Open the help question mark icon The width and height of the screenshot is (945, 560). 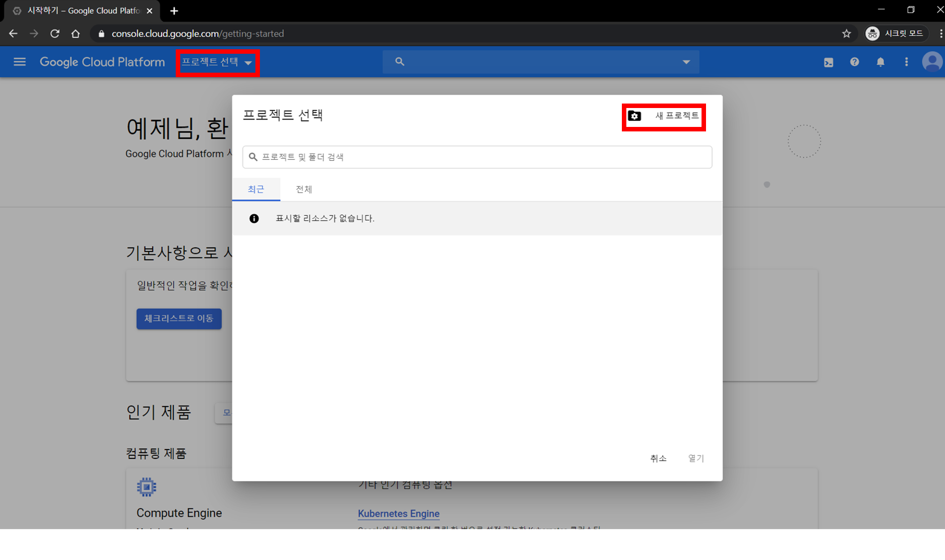[x=854, y=62]
